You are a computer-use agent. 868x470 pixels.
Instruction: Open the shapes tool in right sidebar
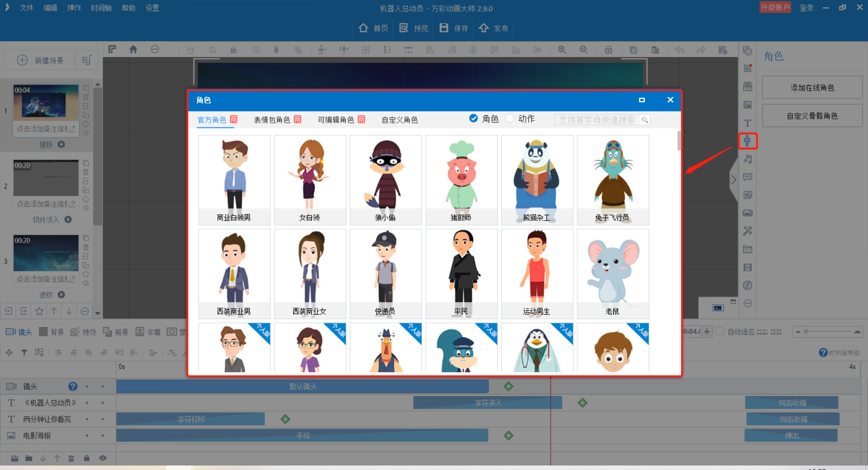[747, 51]
